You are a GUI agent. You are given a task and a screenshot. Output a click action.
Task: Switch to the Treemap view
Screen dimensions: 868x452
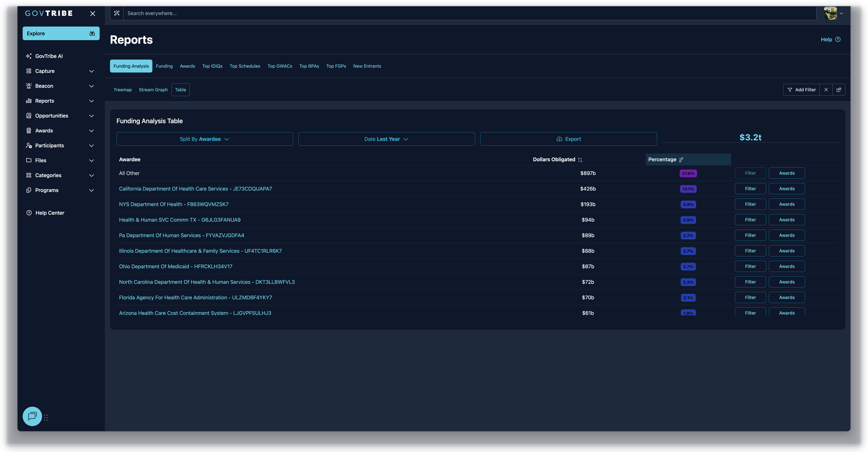[x=123, y=90]
